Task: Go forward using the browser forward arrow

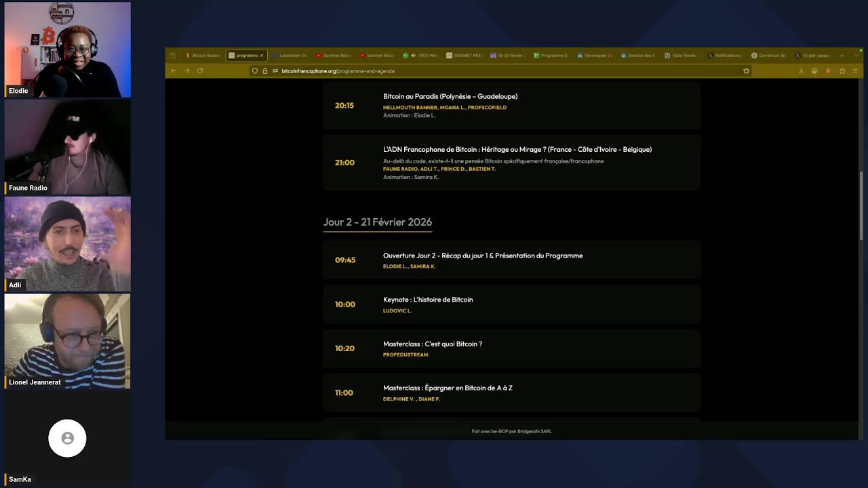Action: point(186,70)
